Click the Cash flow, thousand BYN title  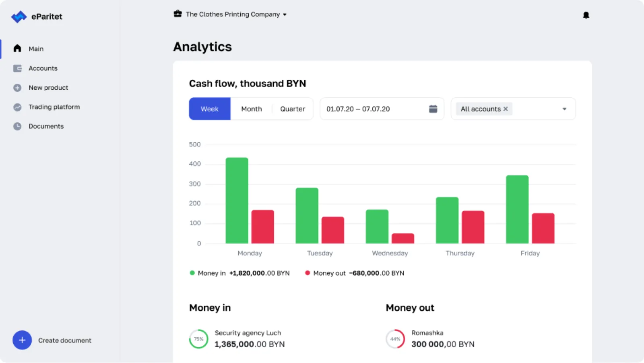point(248,83)
